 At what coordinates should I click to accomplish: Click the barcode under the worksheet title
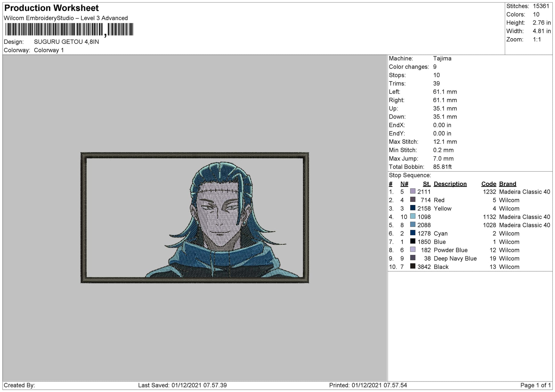tap(69, 30)
